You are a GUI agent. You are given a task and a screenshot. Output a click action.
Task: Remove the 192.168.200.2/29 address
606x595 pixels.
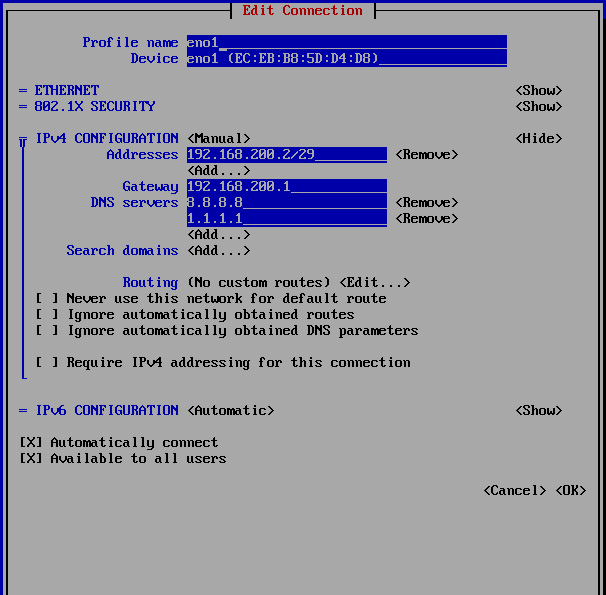pyautogui.click(x=427, y=155)
